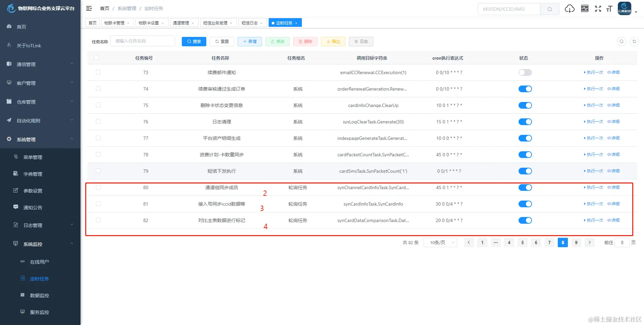The width and height of the screenshot is (644, 325).
Task: Open the 10条/页 page size dropdown
Action: point(440,242)
